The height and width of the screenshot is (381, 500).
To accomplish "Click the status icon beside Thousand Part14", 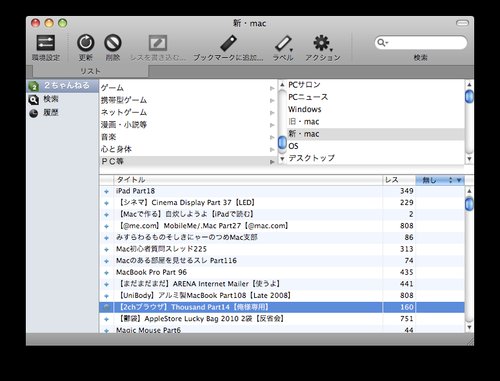I will pos(106,307).
